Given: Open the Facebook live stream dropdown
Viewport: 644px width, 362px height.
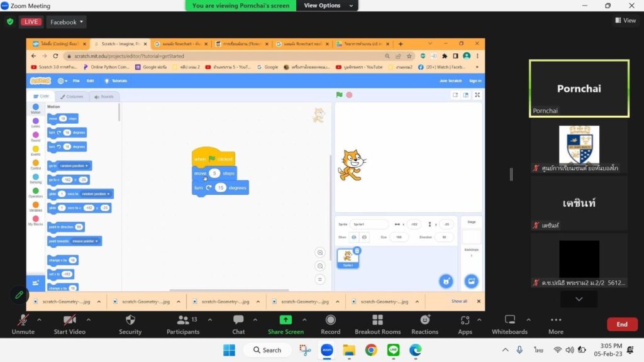Looking at the screenshot, I should pos(67,22).
